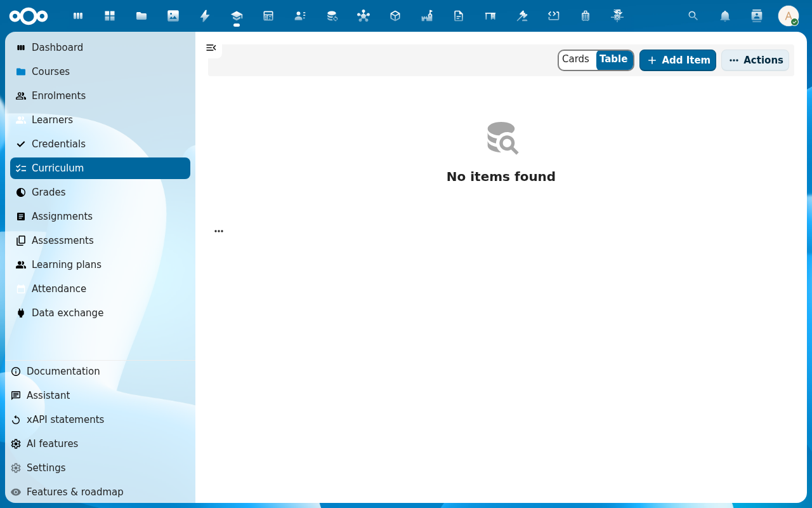Open the Actions menu
Viewport: 812px width, 508px height.
[755, 60]
